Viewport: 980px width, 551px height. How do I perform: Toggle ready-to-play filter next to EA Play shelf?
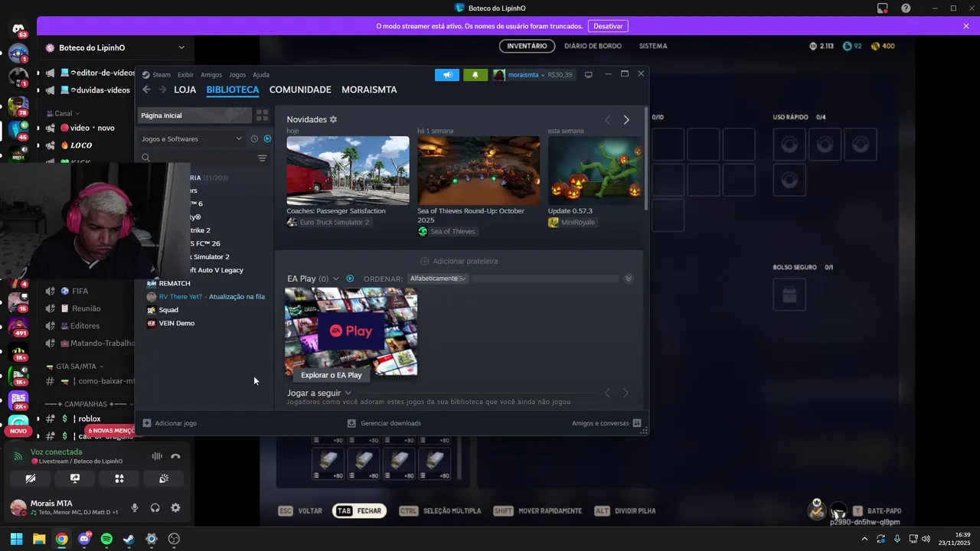click(350, 279)
